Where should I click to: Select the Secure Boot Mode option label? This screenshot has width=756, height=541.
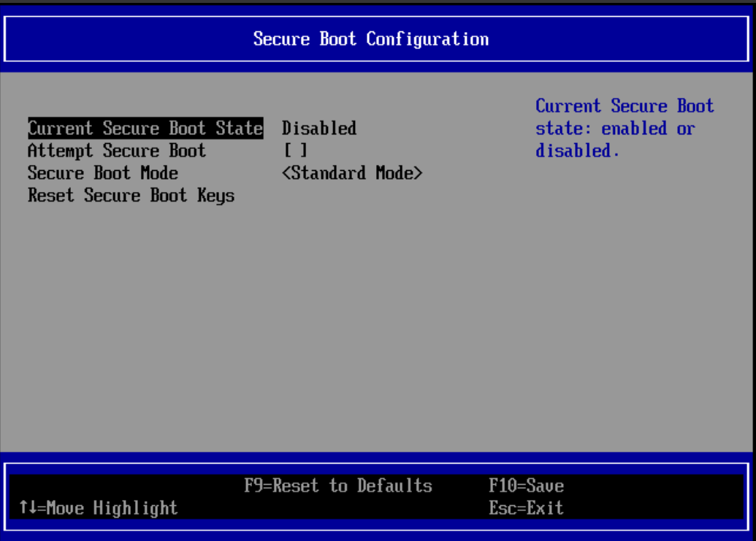click(103, 174)
